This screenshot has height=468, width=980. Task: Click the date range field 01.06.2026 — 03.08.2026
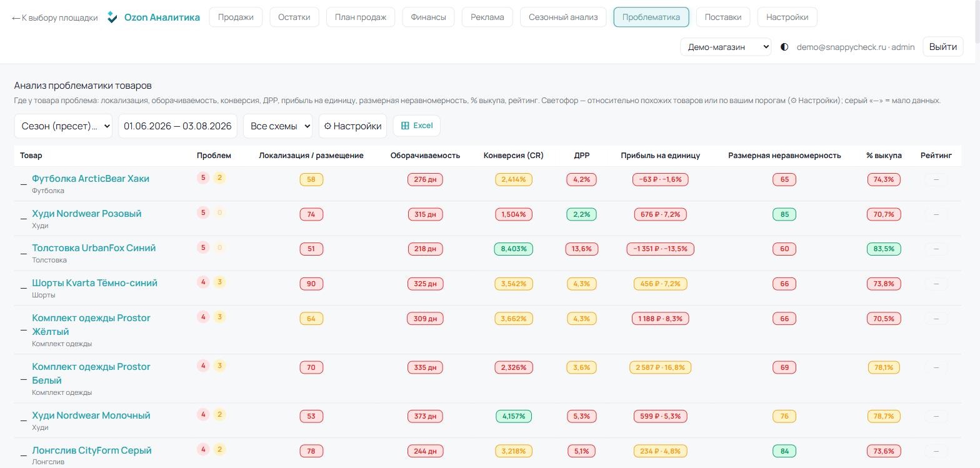tap(177, 126)
